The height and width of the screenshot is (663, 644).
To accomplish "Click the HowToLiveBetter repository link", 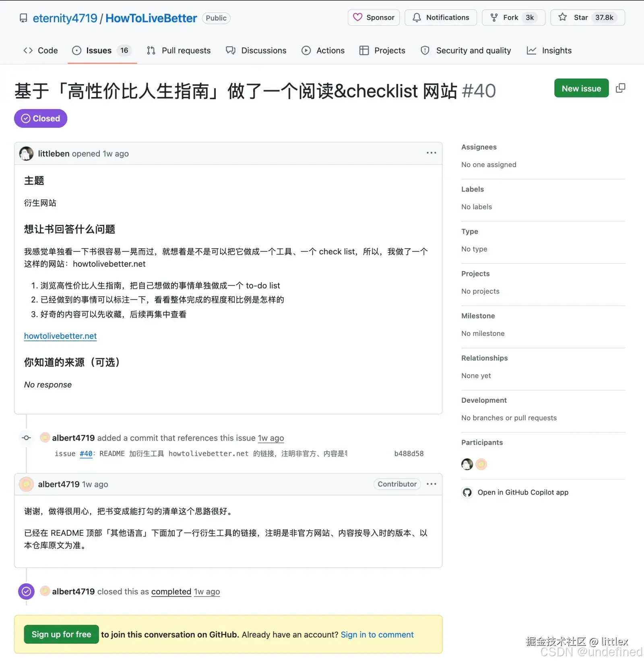I will 151,18.
